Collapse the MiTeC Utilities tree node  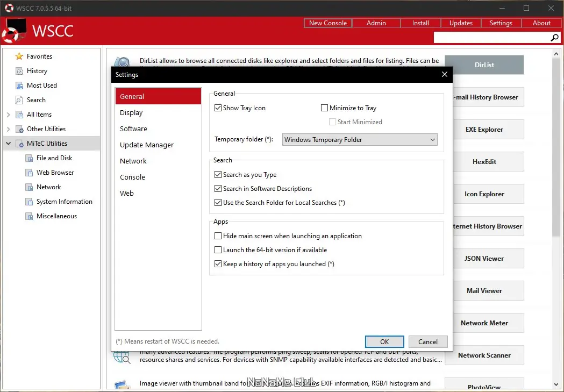[8, 144]
